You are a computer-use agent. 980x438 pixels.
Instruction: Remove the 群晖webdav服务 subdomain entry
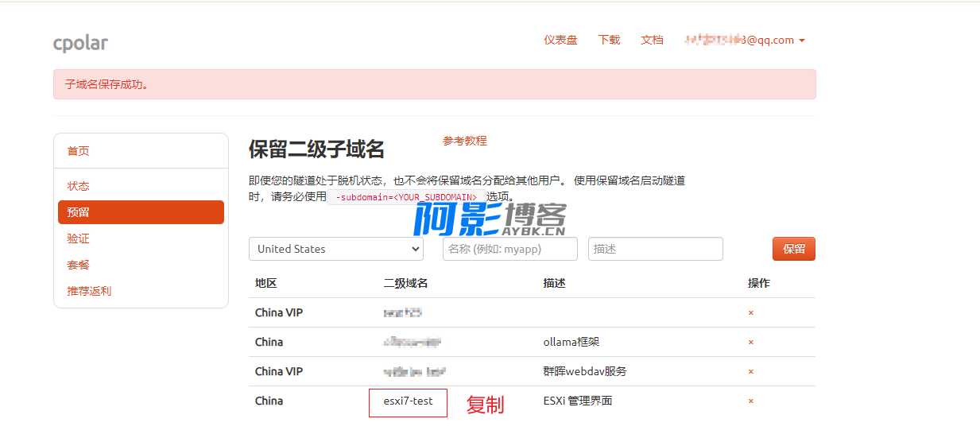coord(750,372)
